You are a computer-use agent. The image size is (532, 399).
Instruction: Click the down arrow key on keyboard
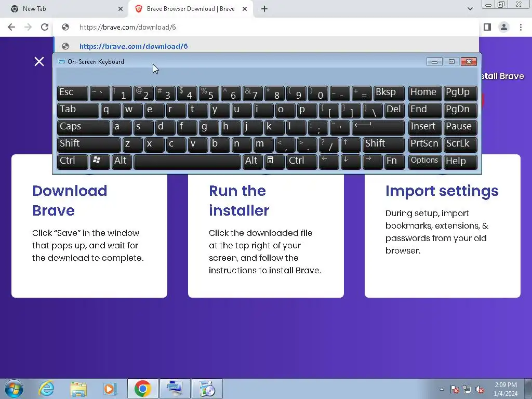tap(351, 161)
